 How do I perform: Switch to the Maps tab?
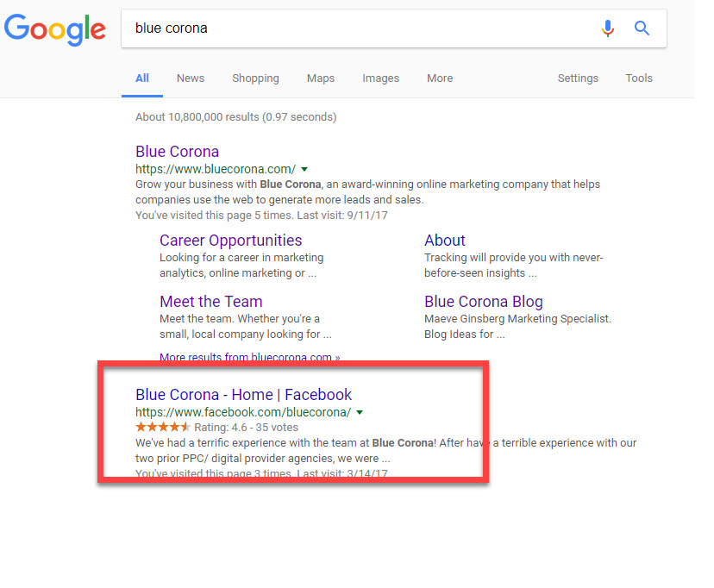(x=321, y=78)
